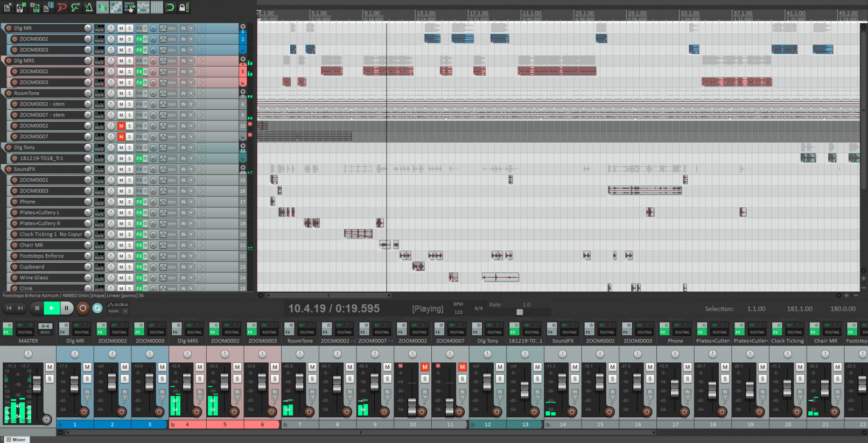Toggle the metronome in the toolbar
This screenshot has height=443, width=868.
point(89,8)
